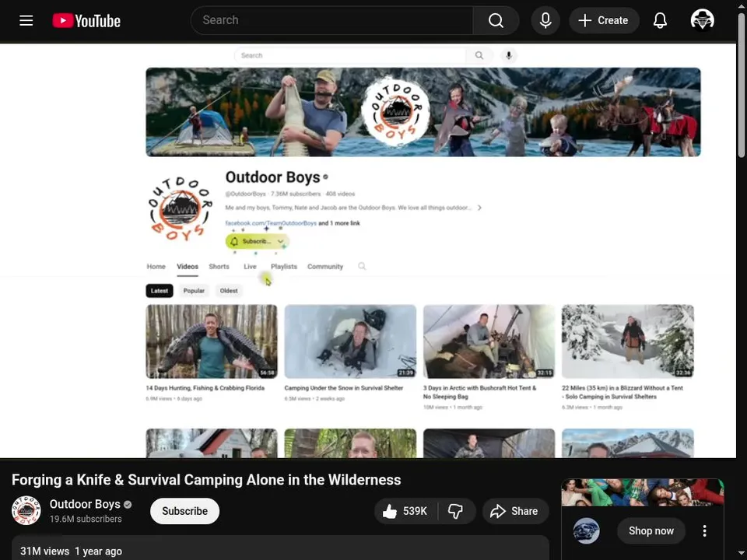Click the in-video search magnifier icon
The image size is (747, 560).
[x=479, y=56]
